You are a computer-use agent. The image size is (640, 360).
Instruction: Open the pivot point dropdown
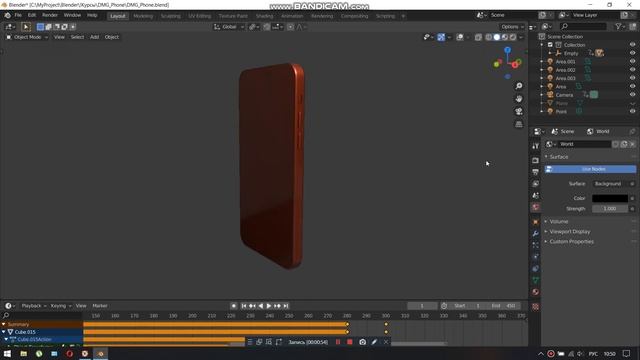coord(254,27)
